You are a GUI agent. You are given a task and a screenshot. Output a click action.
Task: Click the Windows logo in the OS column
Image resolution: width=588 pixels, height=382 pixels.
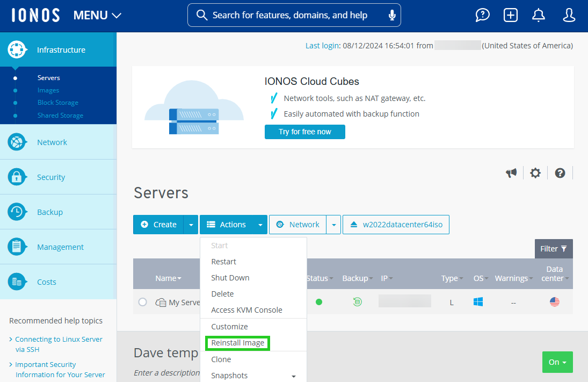(x=478, y=302)
